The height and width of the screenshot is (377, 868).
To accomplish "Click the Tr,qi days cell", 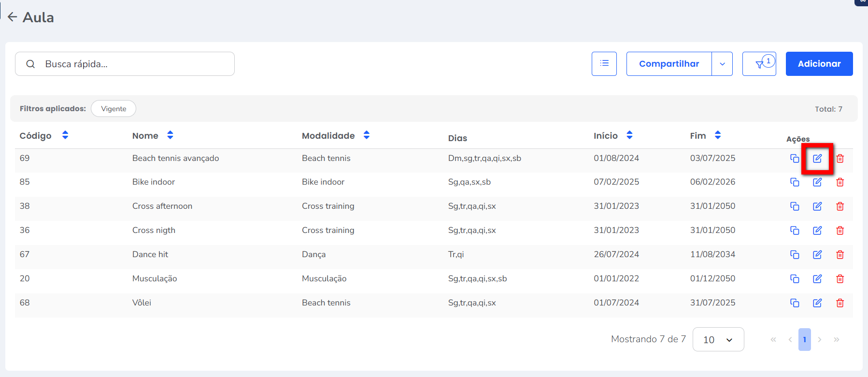I will (x=456, y=254).
